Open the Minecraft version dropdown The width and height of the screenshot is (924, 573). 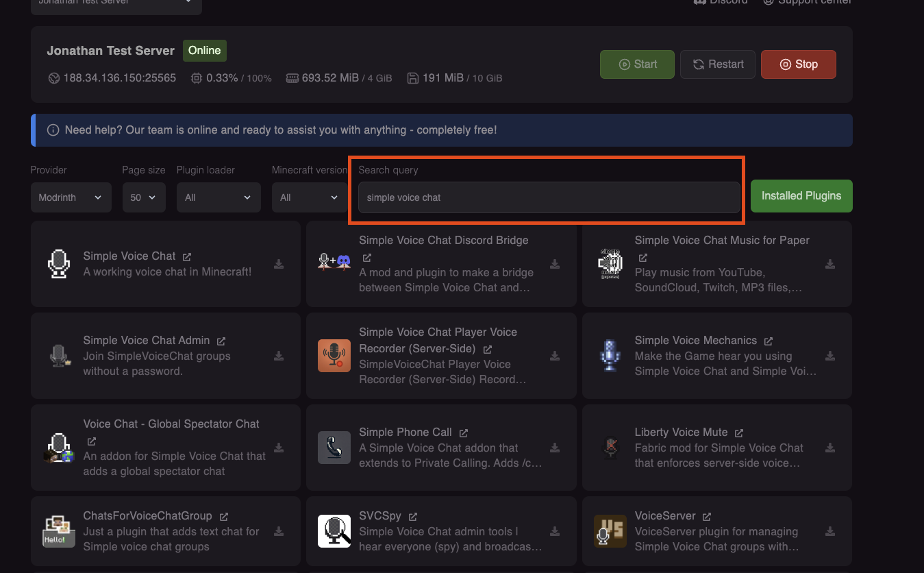[x=309, y=197]
